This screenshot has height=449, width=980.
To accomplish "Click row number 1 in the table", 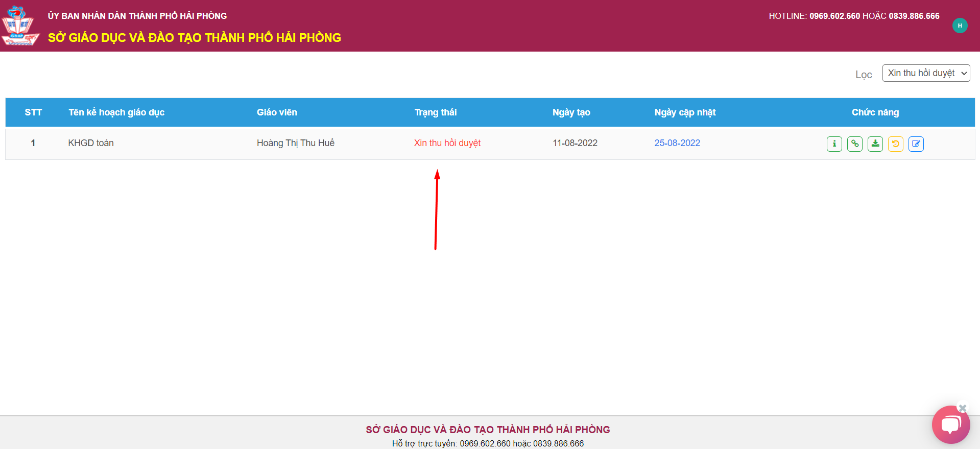I will click(33, 143).
